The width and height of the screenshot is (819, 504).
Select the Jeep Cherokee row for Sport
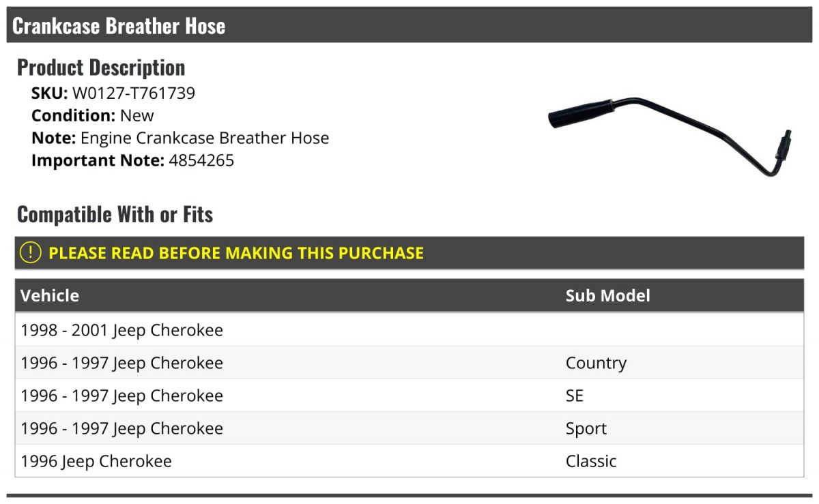click(x=409, y=428)
